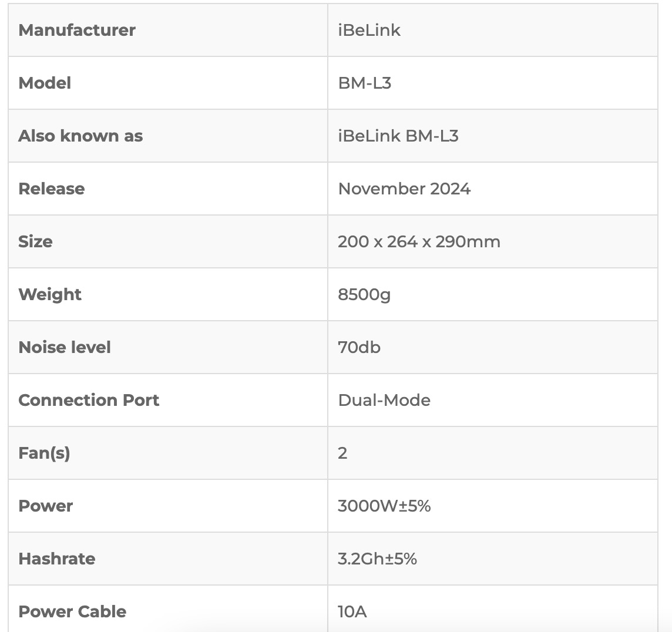
Task: Click the Size row label
Action: (x=36, y=241)
